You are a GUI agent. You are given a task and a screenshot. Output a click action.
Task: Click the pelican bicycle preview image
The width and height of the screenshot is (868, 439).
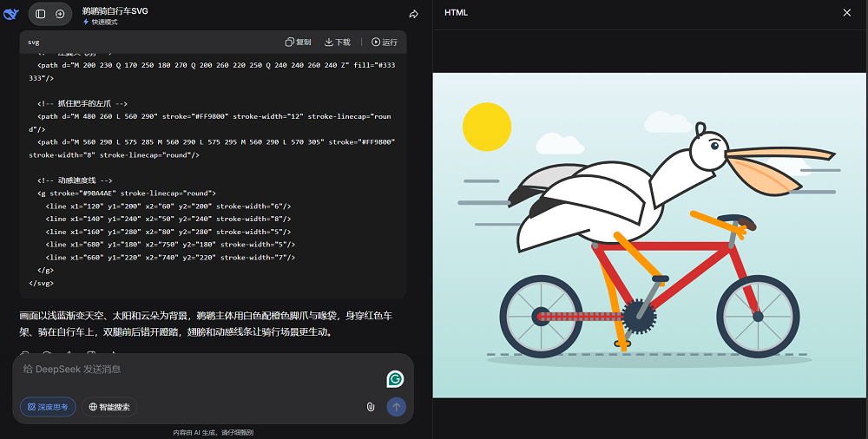point(649,234)
